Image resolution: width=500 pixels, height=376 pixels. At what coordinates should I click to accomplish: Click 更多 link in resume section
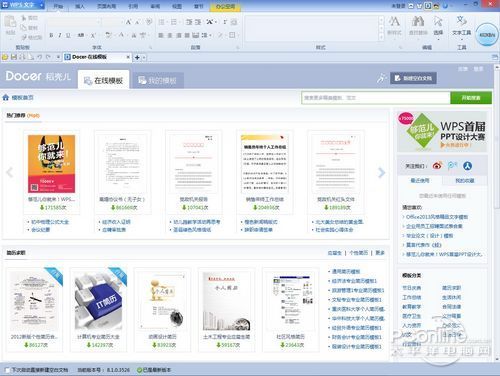[380, 253]
